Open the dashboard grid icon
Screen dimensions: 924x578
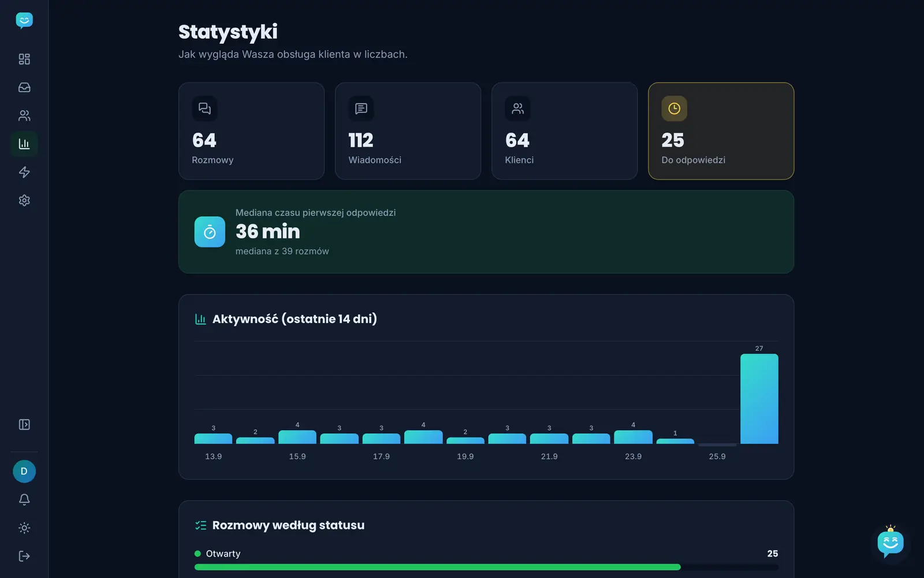pos(24,59)
